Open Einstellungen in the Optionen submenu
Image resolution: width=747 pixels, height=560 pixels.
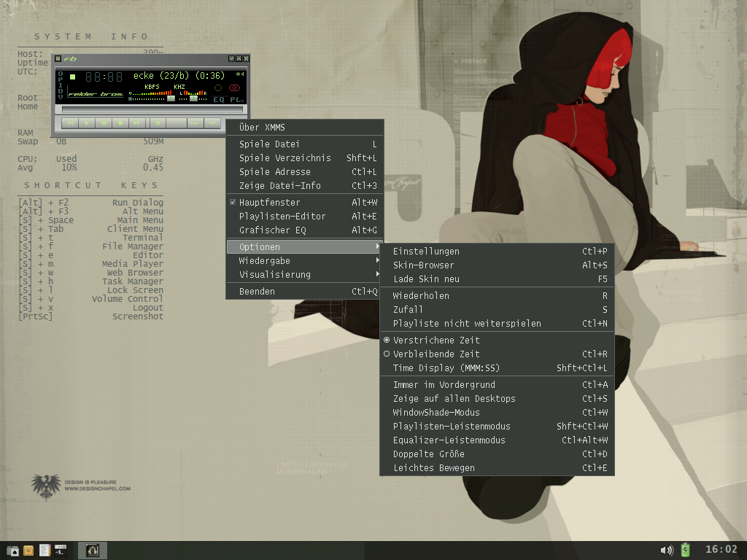(x=497, y=251)
